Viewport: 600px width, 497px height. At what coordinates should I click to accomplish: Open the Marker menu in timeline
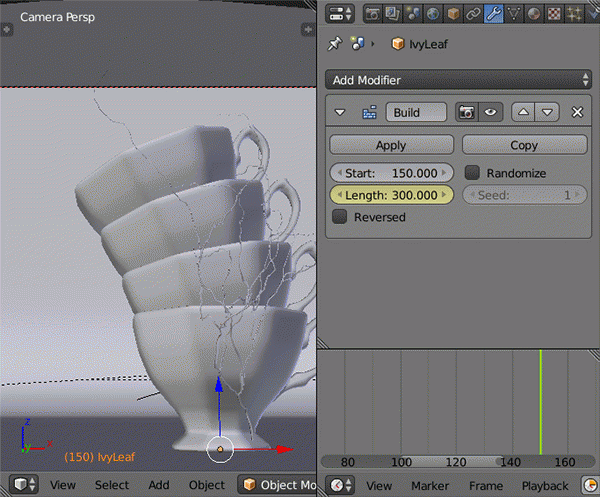[x=430, y=485]
